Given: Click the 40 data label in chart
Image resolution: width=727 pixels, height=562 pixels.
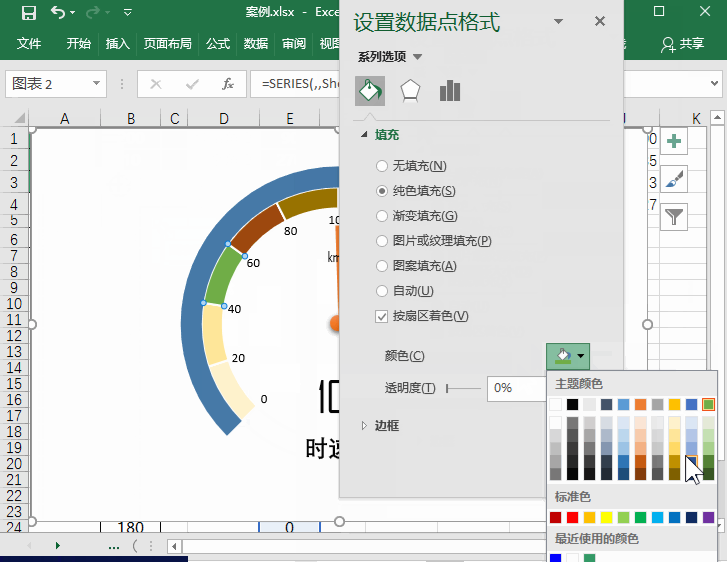Looking at the screenshot, I should [x=234, y=309].
